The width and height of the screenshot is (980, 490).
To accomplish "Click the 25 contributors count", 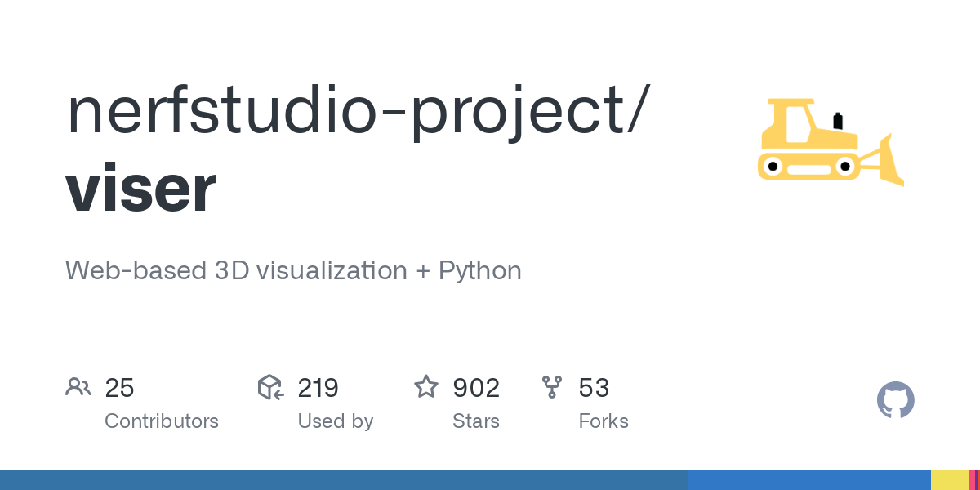I will (119, 388).
